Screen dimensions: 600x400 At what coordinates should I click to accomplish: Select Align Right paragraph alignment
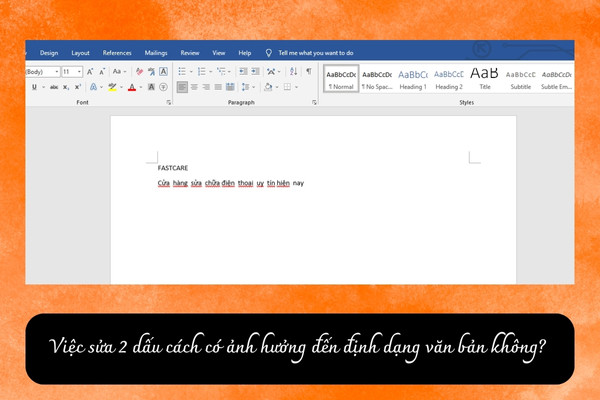[x=206, y=87]
